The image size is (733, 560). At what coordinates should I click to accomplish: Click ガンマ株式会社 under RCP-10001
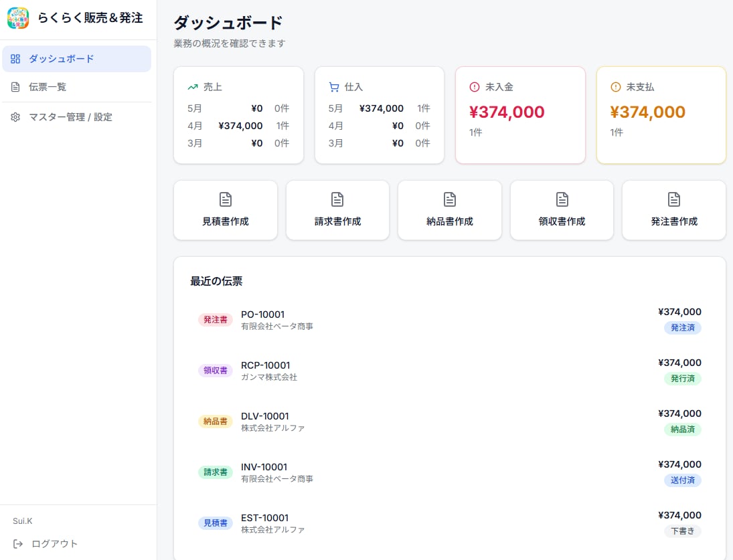[269, 377]
